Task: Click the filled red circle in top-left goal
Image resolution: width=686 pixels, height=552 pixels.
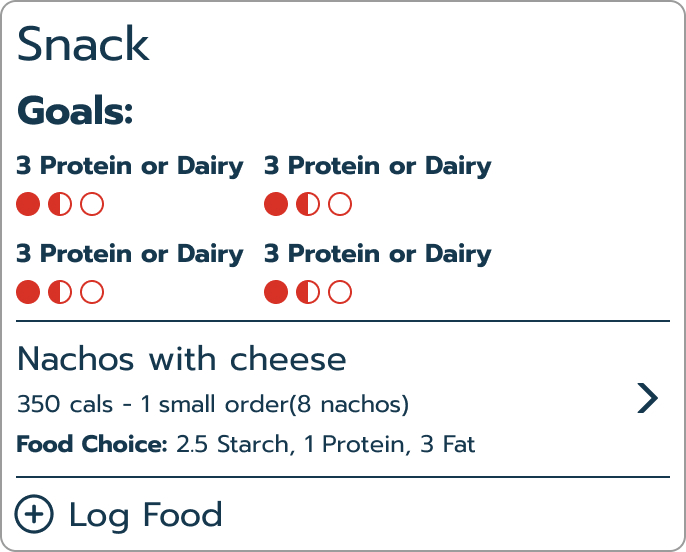Action: coord(28,205)
